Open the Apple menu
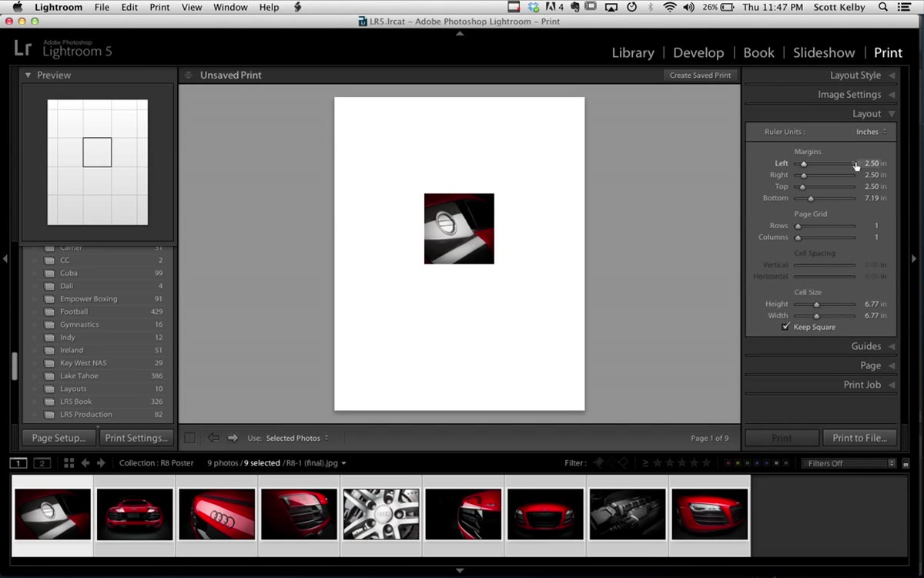The height and width of the screenshot is (578, 924). pos(16,7)
